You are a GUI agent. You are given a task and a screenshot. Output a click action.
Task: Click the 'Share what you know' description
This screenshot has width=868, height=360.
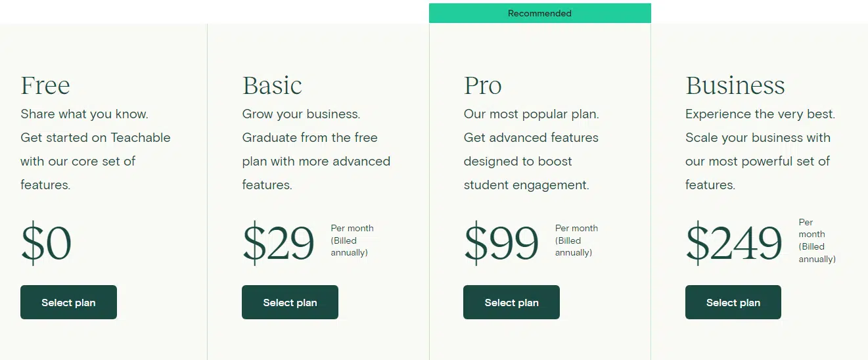[x=84, y=114]
